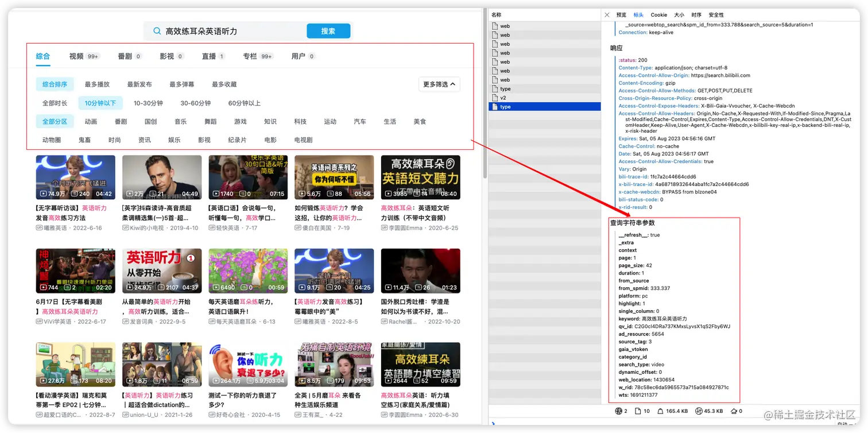Select the 10分钟以下 duration filter

[x=100, y=103]
